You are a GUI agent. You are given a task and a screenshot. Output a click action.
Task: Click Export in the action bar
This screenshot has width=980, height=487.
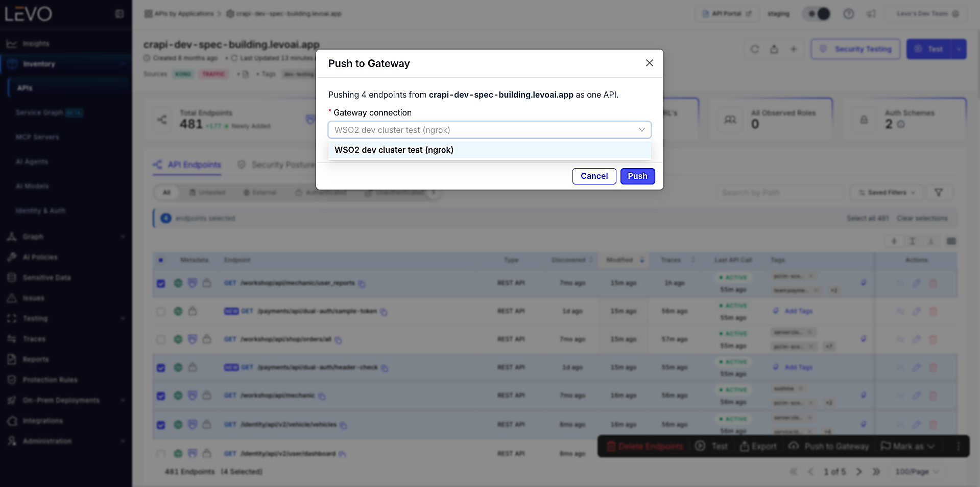pyautogui.click(x=758, y=446)
